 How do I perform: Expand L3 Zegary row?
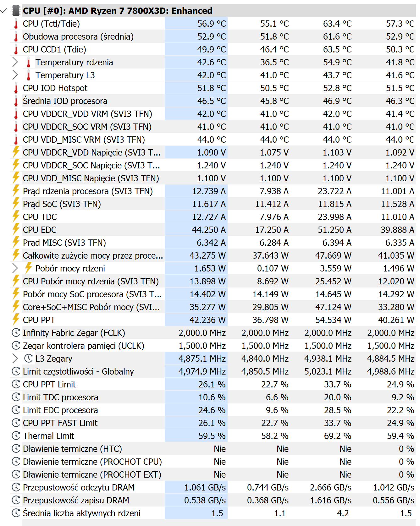pyautogui.click(x=15, y=359)
